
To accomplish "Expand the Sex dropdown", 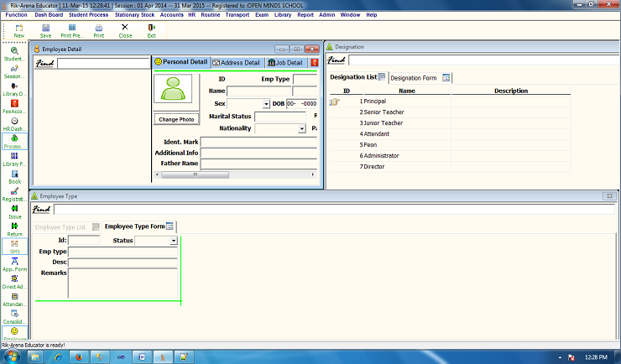I will pos(266,104).
